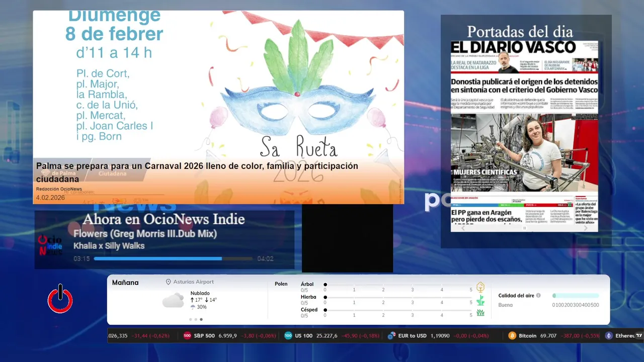
Task: Click the Ahora en OcioNews Indie heading
Action: (164, 219)
